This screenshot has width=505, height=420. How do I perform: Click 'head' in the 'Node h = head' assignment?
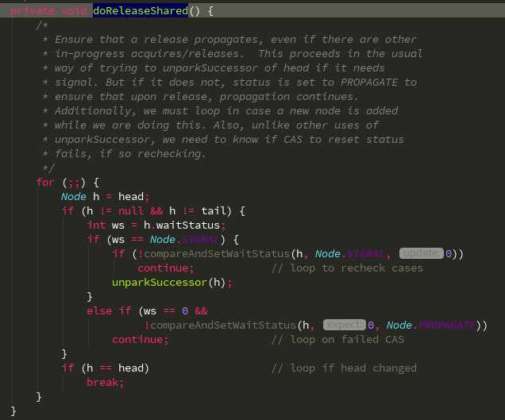pos(131,196)
